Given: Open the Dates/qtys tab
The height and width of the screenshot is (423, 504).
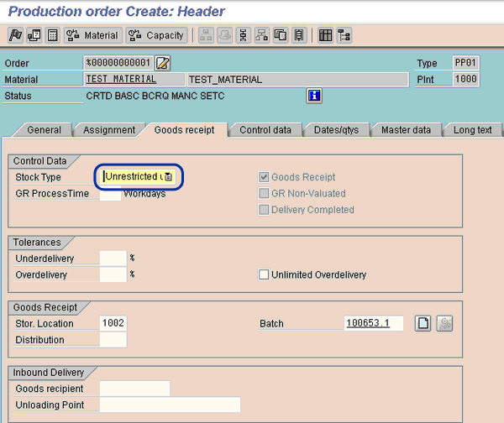Looking at the screenshot, I should click(336, 130).
